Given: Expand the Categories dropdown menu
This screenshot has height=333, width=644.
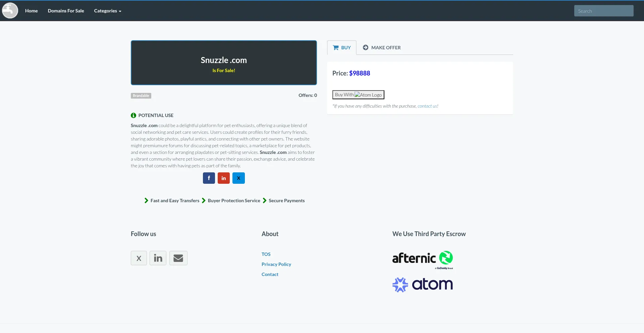Looking at the screenshot, I should point(107,11).
